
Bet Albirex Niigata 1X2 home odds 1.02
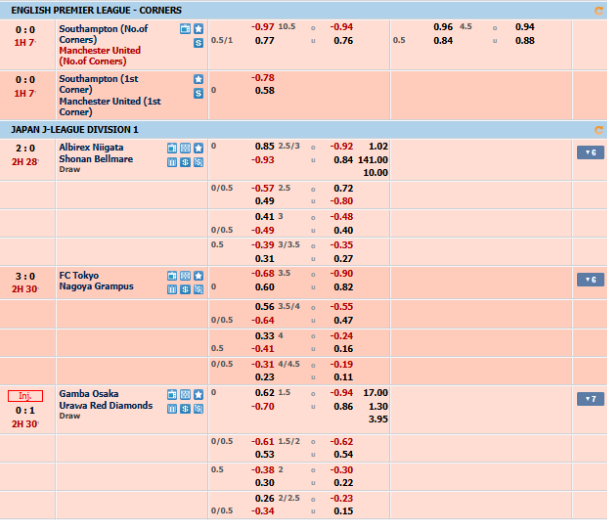click(378, 146)
